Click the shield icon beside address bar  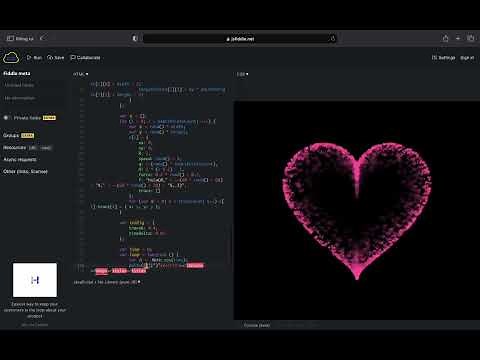pos(135,38)
